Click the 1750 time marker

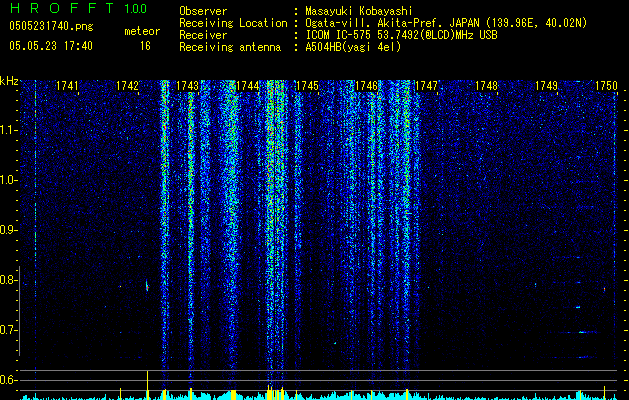(x=606, y=85)
